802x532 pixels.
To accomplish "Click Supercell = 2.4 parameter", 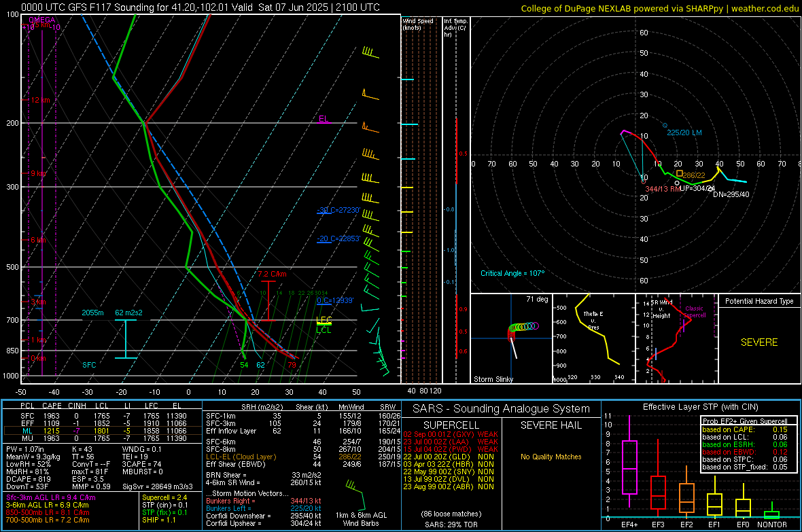I will (x=164, y=497).
